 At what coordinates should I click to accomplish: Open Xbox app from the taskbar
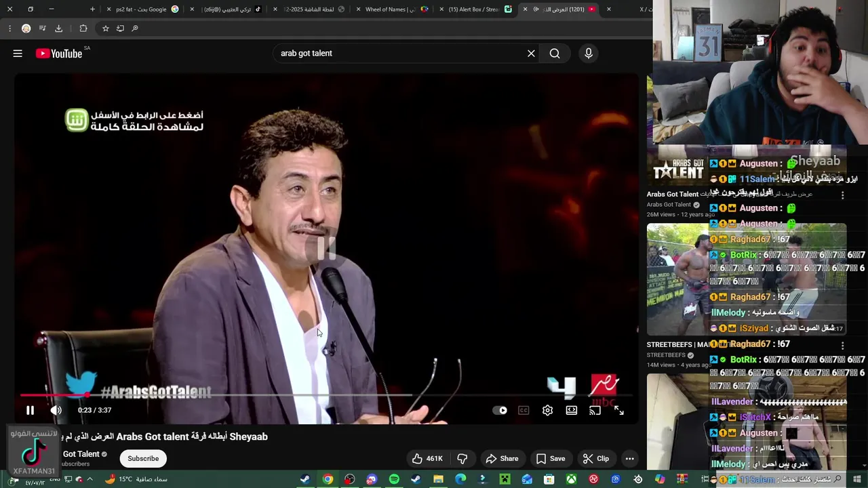(572, 479)
